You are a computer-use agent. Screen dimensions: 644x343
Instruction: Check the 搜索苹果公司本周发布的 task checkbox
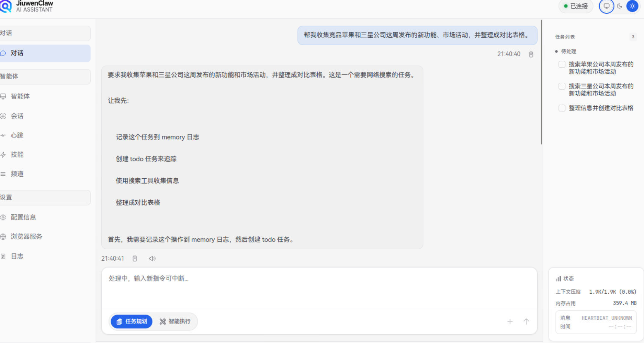tap(562, 64)
